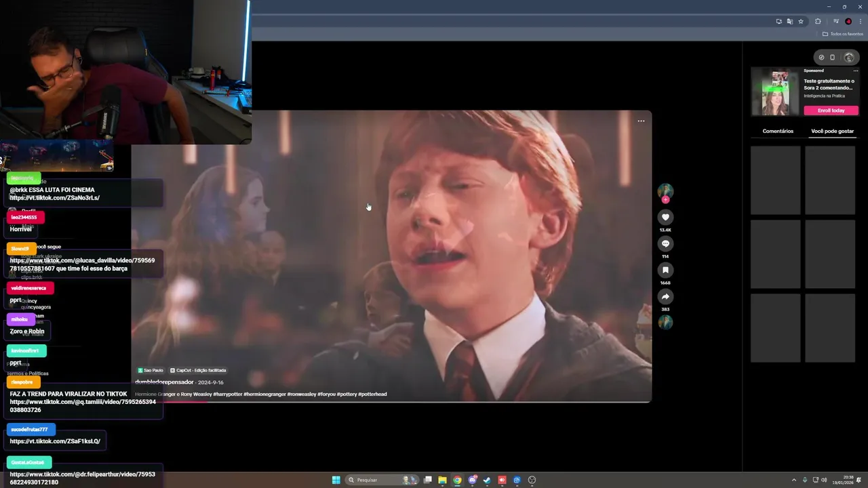Expand hidden system tray icons chevron
This screenshot has height=488, width=868.
tap(794, 480)
